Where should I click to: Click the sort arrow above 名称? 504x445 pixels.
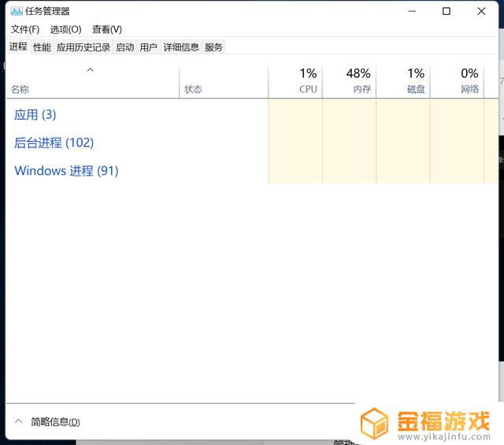click(x=91, y=70)
